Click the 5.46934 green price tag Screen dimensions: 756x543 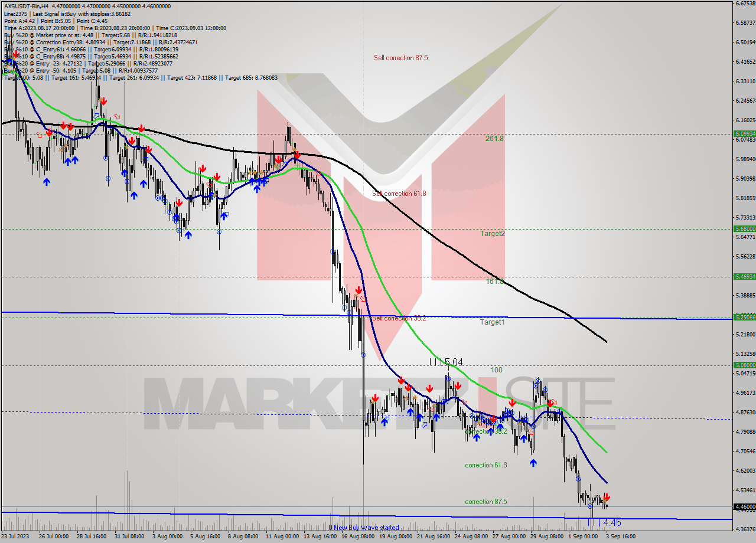(744, 276)
